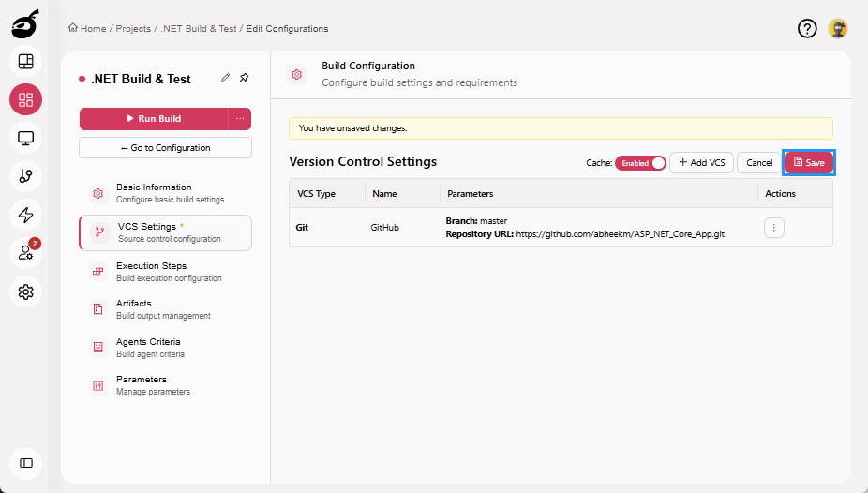Open user management icon with badge 2
The width and height of the screenshot is (868, 493).
point(25,253)
